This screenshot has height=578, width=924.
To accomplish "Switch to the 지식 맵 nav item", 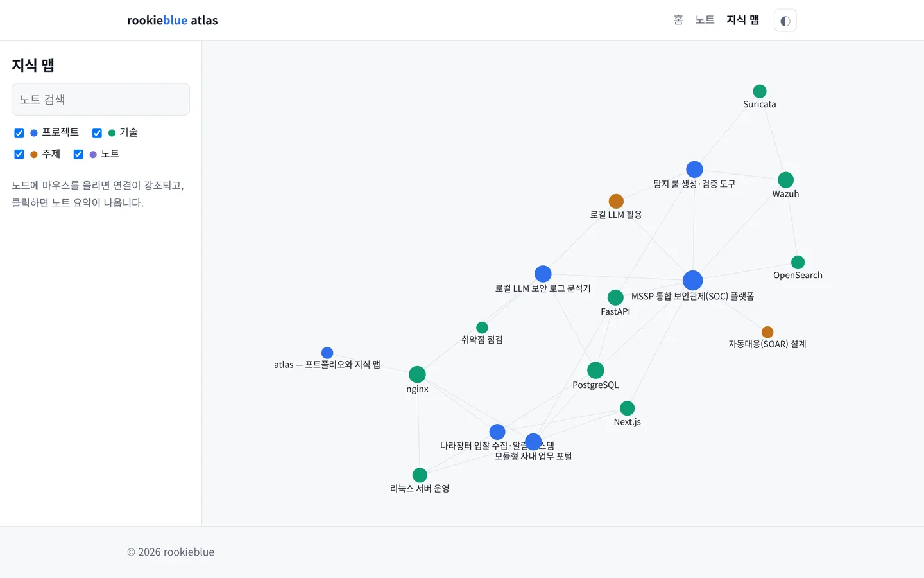I will point(742,20).
